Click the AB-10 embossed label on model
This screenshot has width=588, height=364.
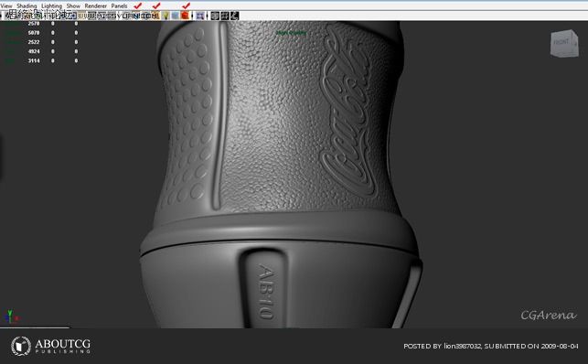click(x=267, y=292)
